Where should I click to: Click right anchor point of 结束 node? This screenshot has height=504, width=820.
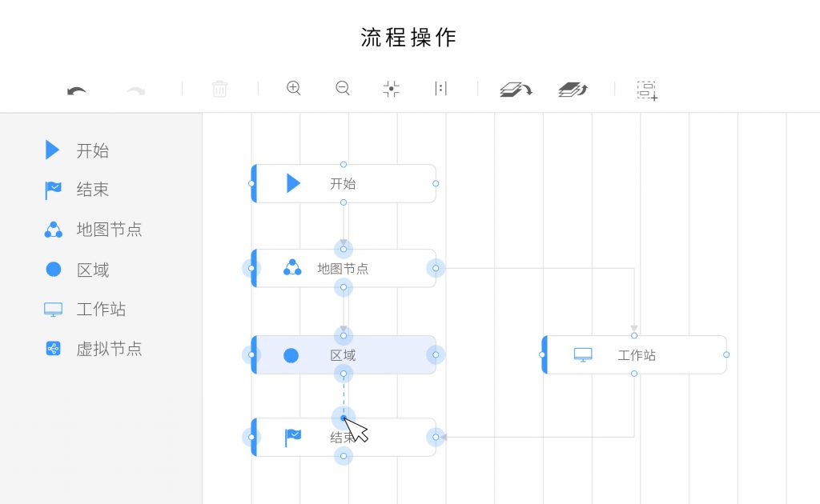[x=436, y=437]
